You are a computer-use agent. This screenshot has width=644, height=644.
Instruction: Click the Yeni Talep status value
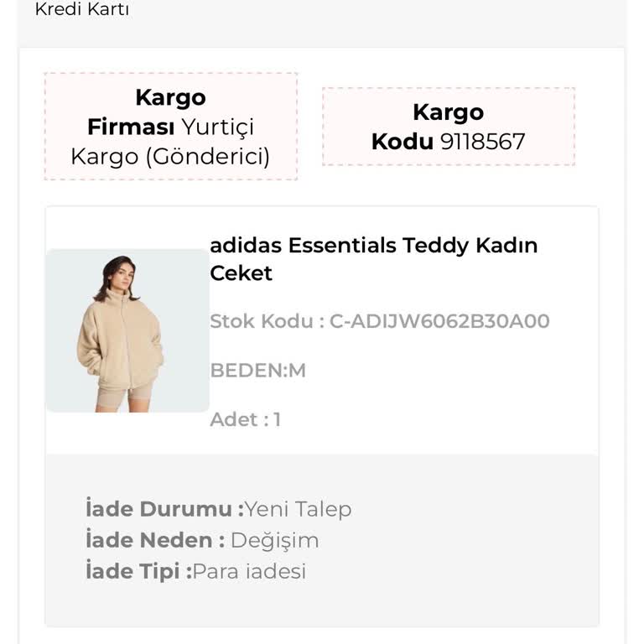[x=298, y=509]
